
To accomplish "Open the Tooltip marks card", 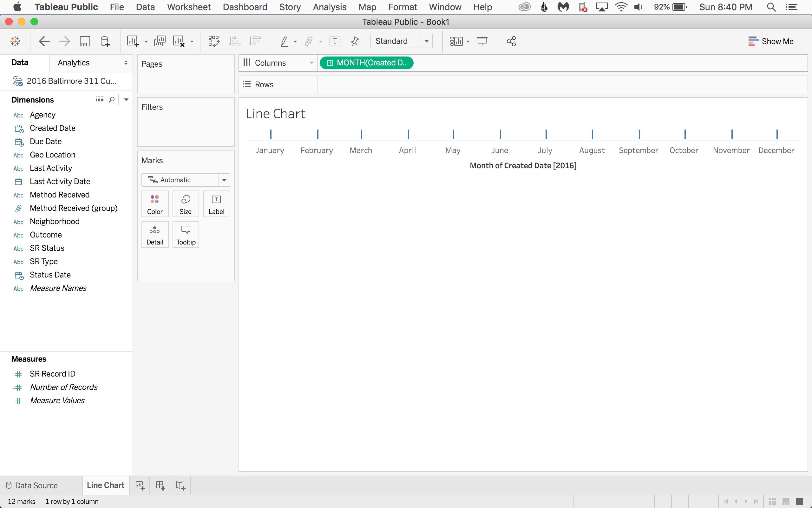I will coord(186,235).
